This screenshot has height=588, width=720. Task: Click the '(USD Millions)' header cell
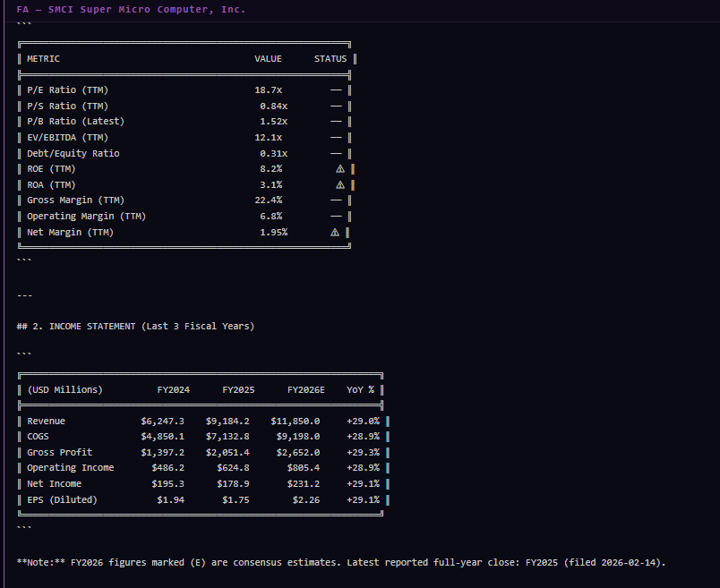[x=65, y=389]
